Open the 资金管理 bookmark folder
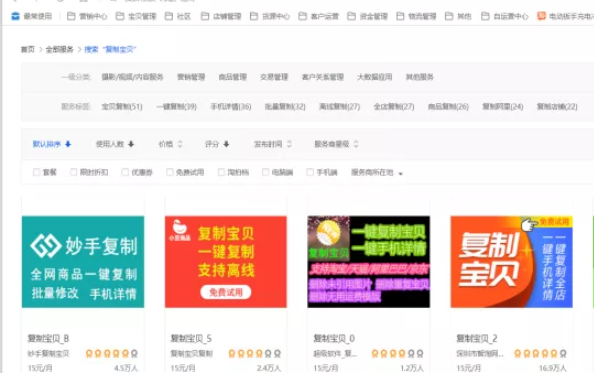This screenshot has width=594, height=373. (367, 16)
